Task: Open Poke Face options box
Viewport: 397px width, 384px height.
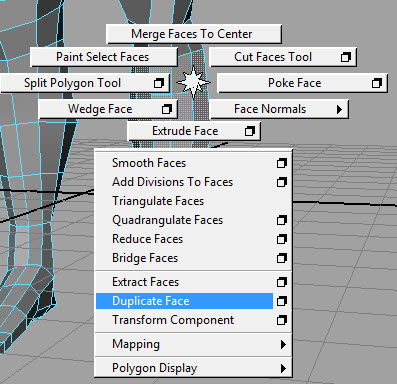Action: point(377,83)
